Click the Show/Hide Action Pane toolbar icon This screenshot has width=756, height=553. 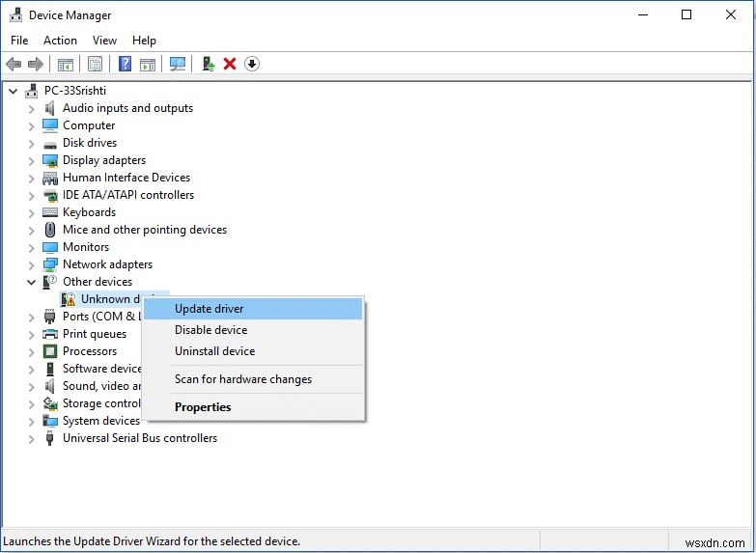tap(148, 64)
